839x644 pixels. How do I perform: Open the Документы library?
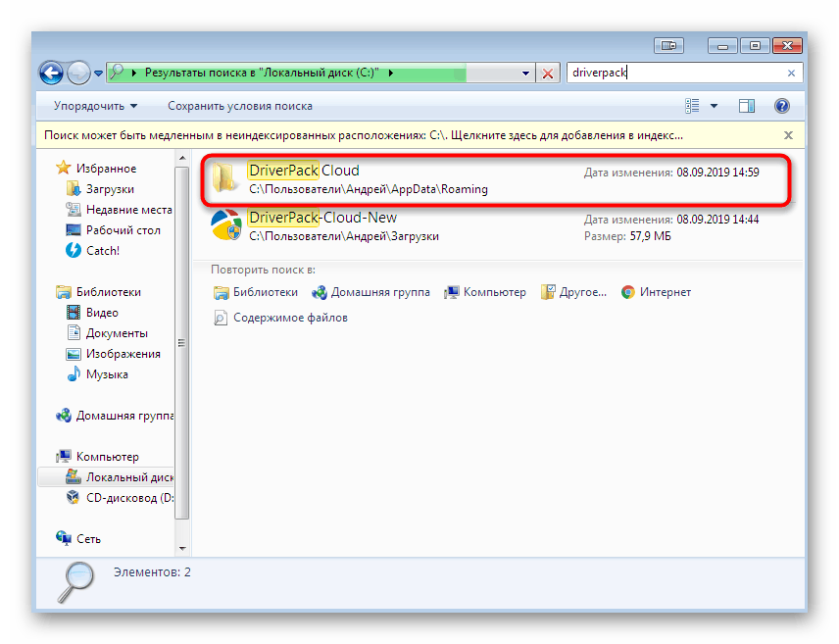(117, 333)
